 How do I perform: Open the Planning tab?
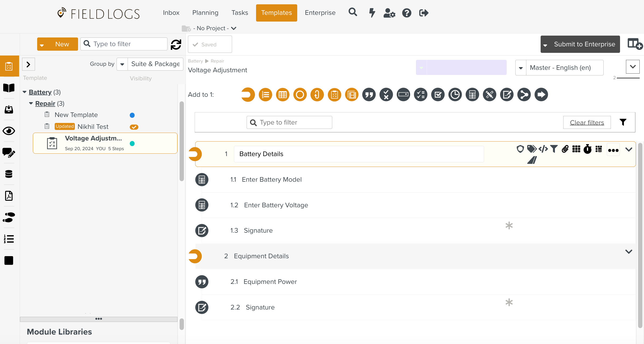pos(205,13)
